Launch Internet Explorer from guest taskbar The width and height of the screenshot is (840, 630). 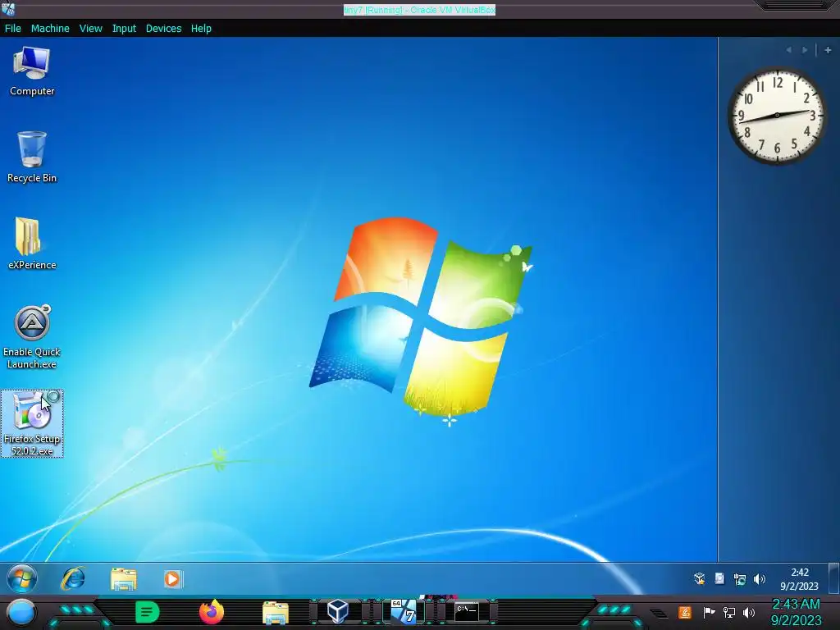point(73,578)
